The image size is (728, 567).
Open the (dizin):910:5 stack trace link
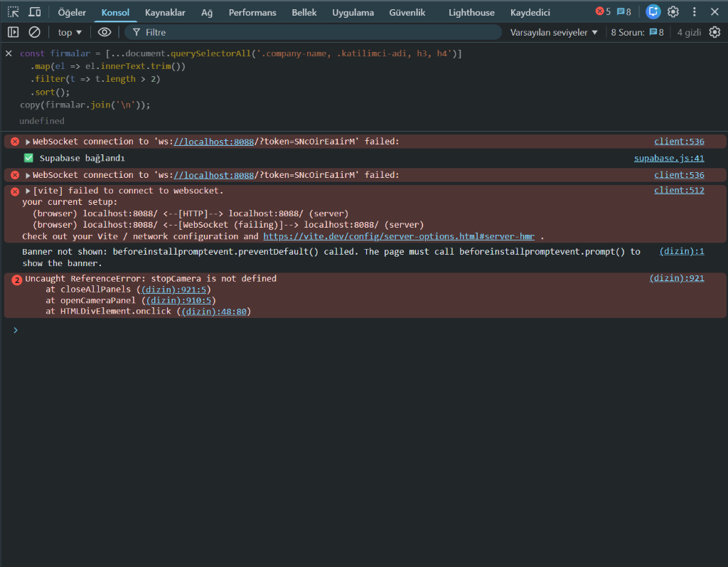(178, 300)
